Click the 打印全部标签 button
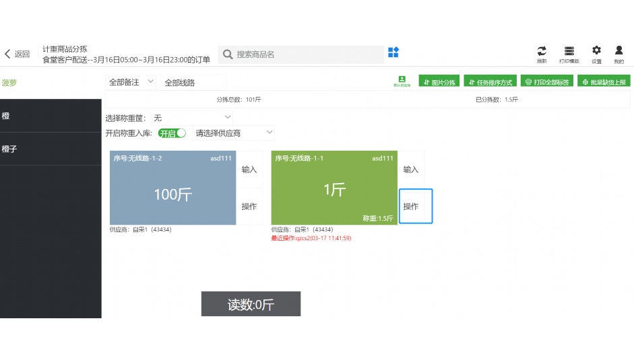 (546, 82)
